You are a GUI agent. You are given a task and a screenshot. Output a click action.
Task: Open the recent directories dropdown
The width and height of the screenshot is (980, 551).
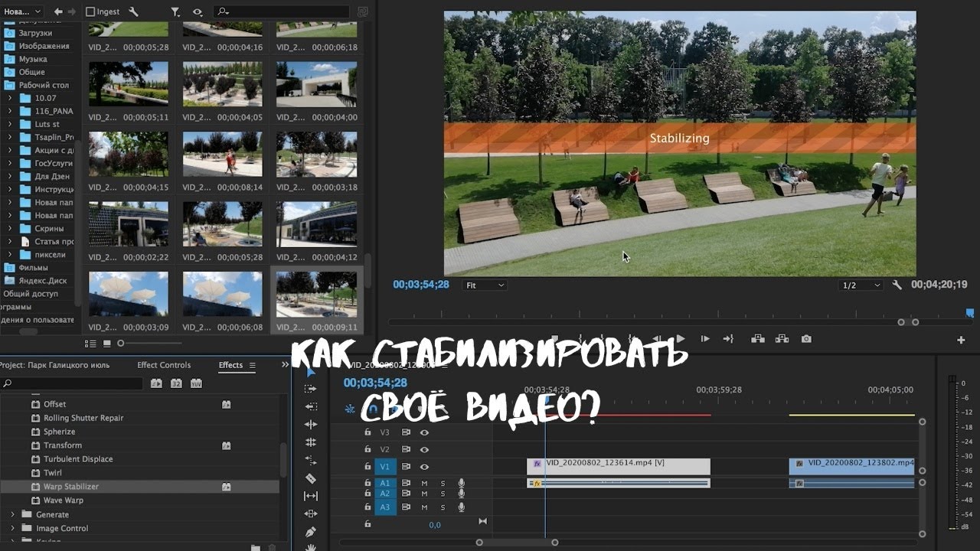(x=22, y=11)
